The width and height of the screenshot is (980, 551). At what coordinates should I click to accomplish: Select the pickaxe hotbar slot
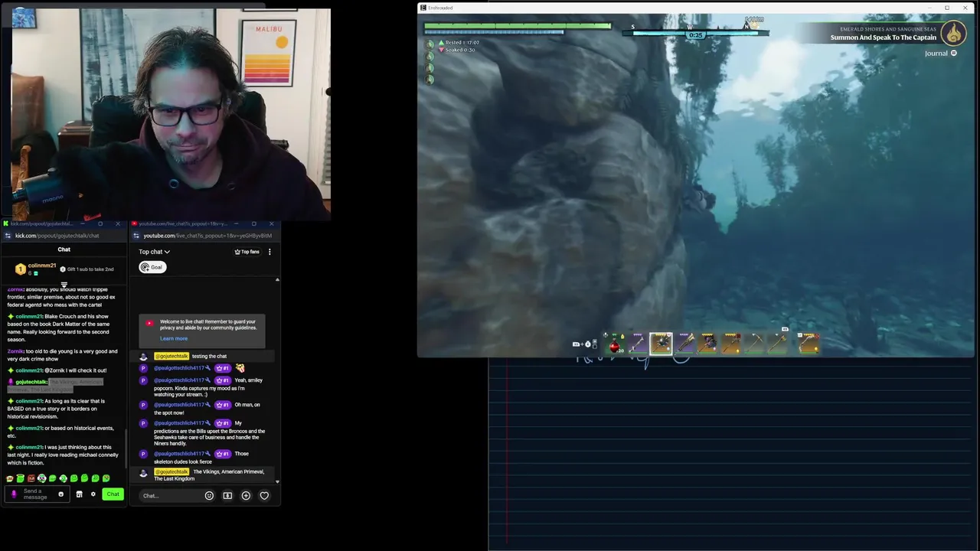pyautogui.click(x=754, y=345)
